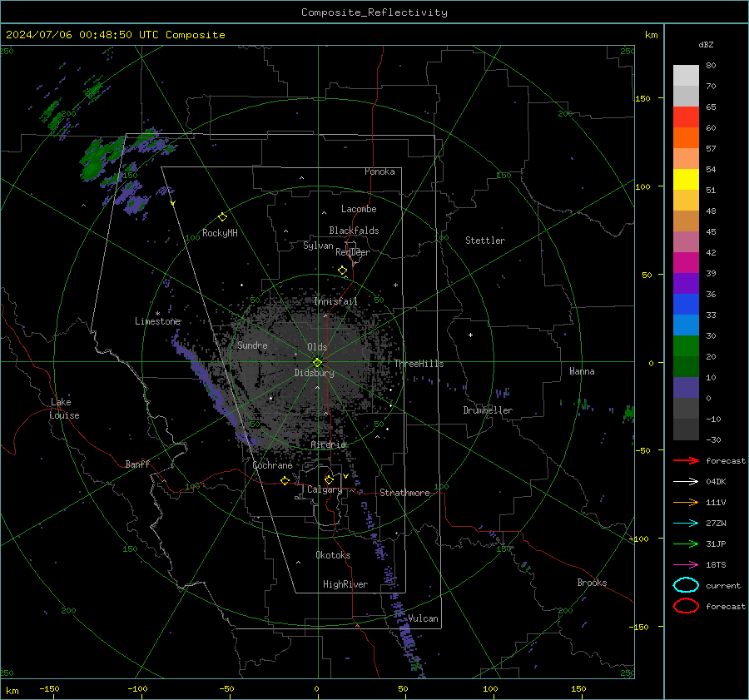Click the red forecast ellipse symbol
The height and width of the screenshot is (700, 749).
point(686,606)
